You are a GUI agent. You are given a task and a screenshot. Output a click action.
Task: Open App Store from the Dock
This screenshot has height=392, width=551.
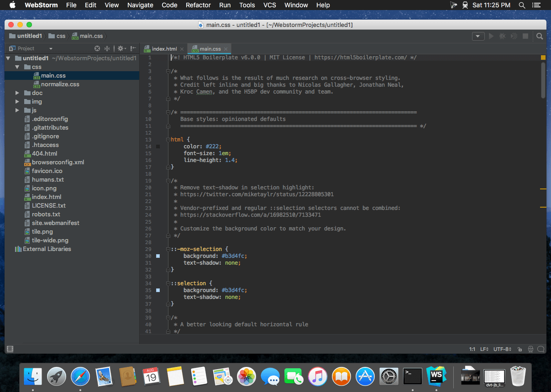point(365,376)
